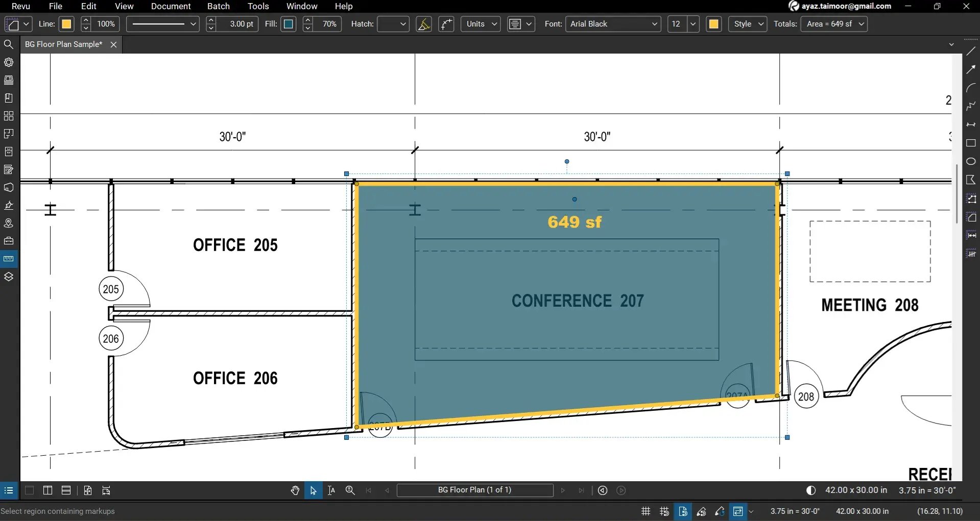Open the File menu
The width and height of the screenshot is (980, 521).
tap(56, 6)
